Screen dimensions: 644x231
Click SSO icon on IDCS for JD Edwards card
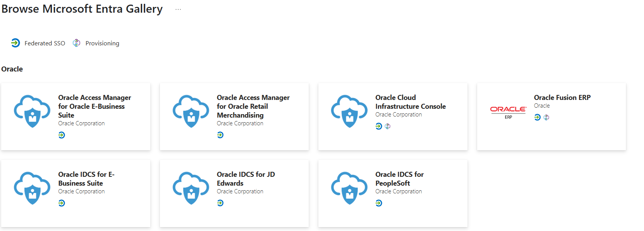pyautogui.click(x=220, y=203)
